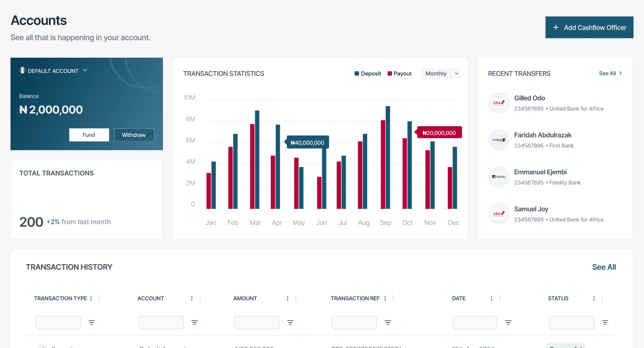
Task: Open the Transaction Type column menu
Action: (91, 298)
